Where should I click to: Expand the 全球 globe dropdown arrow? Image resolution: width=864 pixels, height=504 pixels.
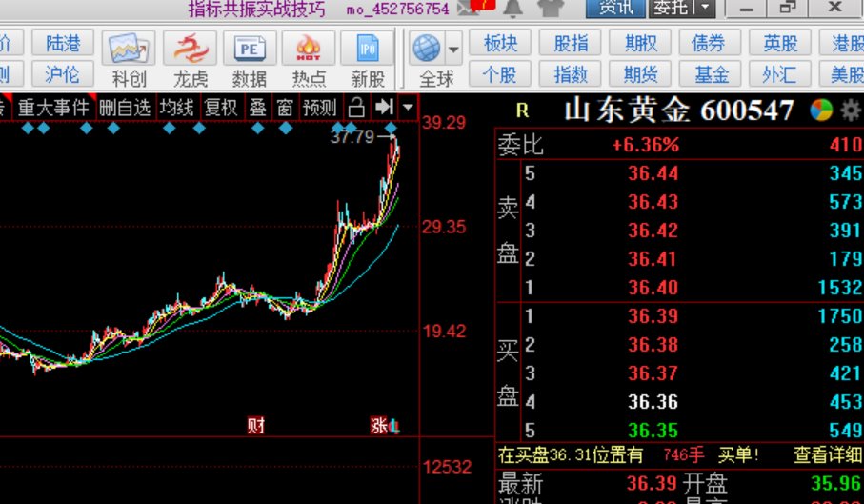[x=454, y=50]
